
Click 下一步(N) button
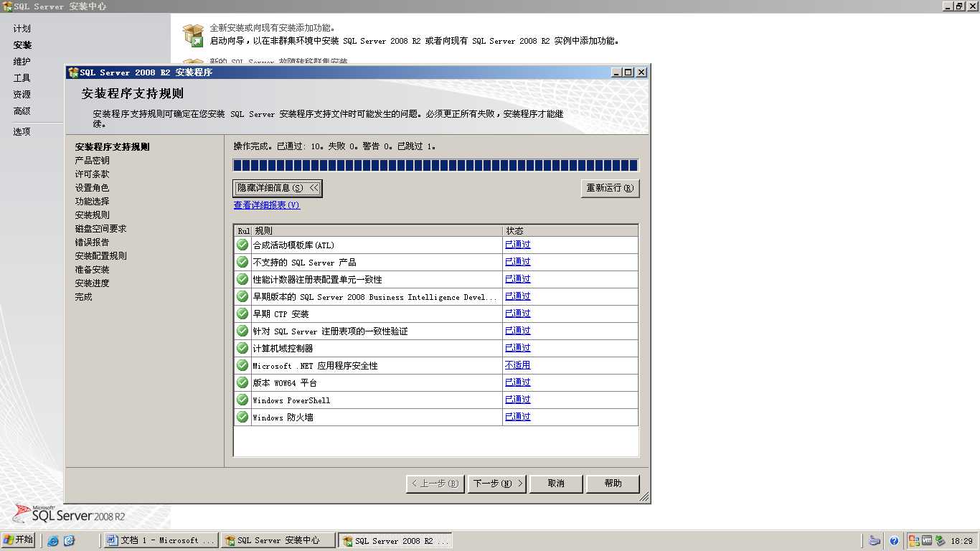(498, 484)
